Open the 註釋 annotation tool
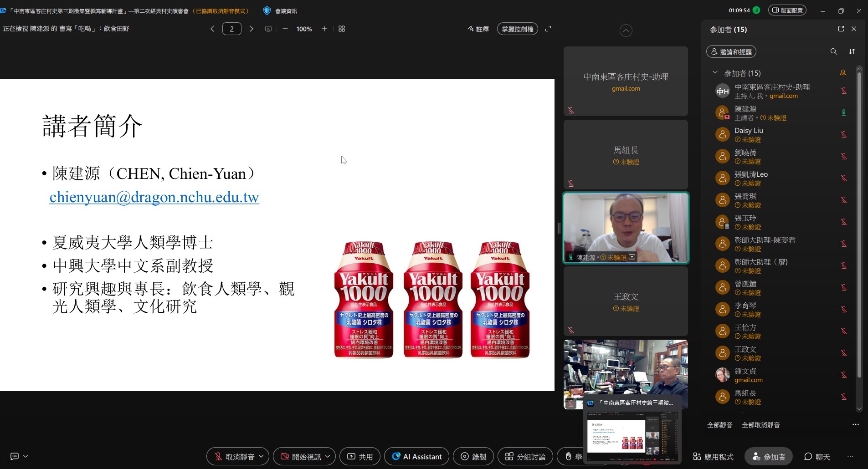This screenshot has width=868, height=469. [x=478, y=29]
